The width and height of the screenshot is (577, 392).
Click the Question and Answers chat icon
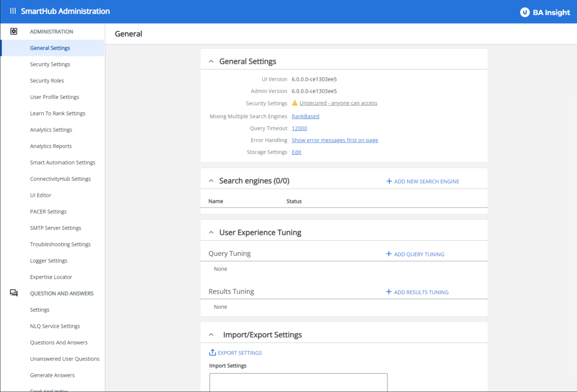[14, 293]
